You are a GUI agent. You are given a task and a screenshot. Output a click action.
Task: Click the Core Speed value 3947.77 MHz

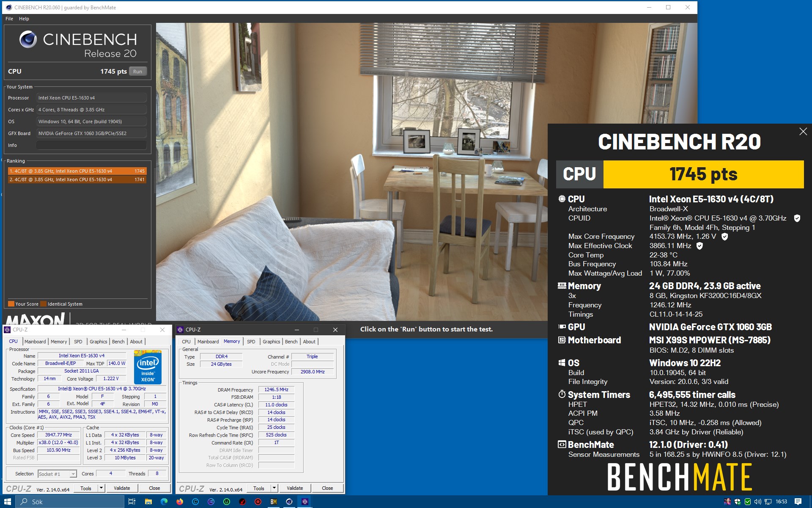pos(58,435)
